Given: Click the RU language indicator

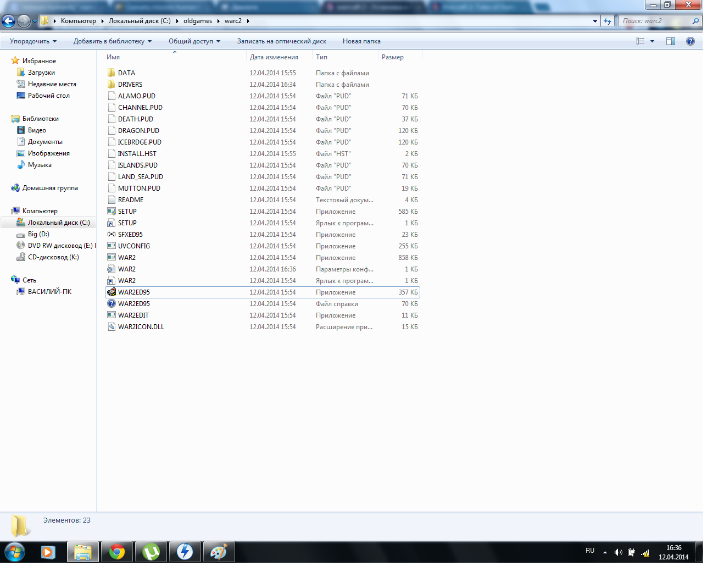Looking at the screenshot, I should coord(590,551).
